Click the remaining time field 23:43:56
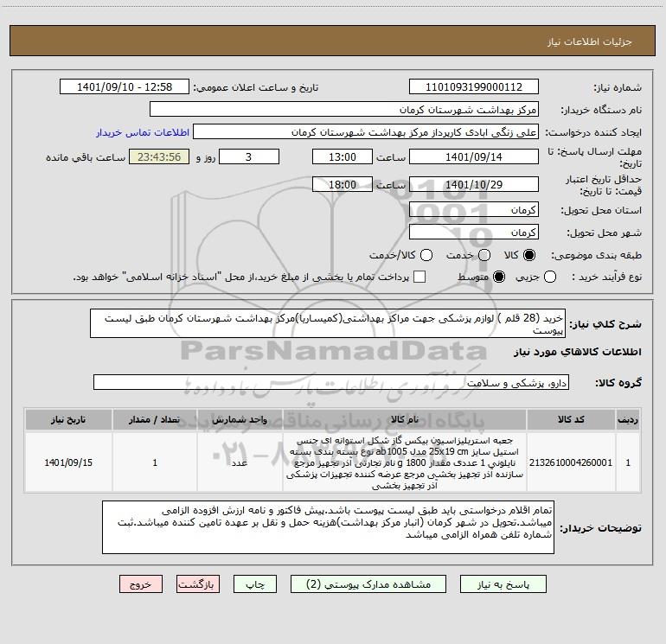The width and height of the screenshot is (666, 644). 159,156
